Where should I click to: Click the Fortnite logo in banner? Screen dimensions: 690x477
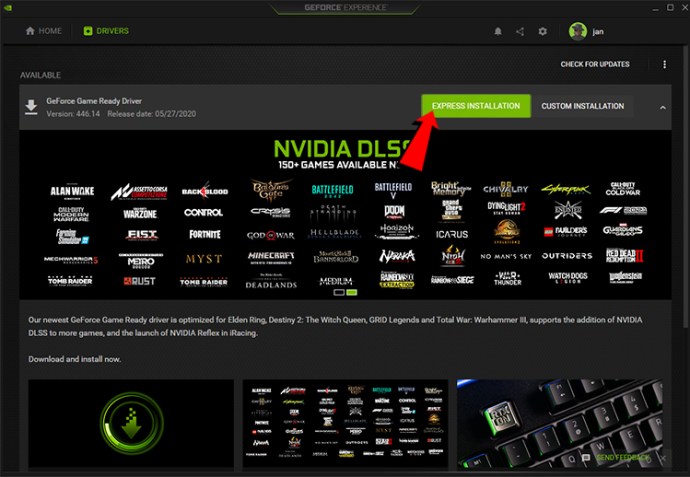[205, 235]
